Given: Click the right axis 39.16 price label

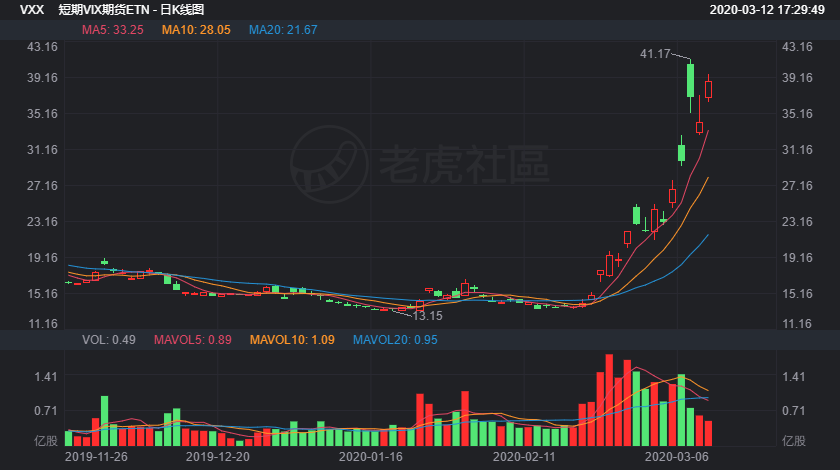Looking at the screenshot, I should click(x=797, y=78).
